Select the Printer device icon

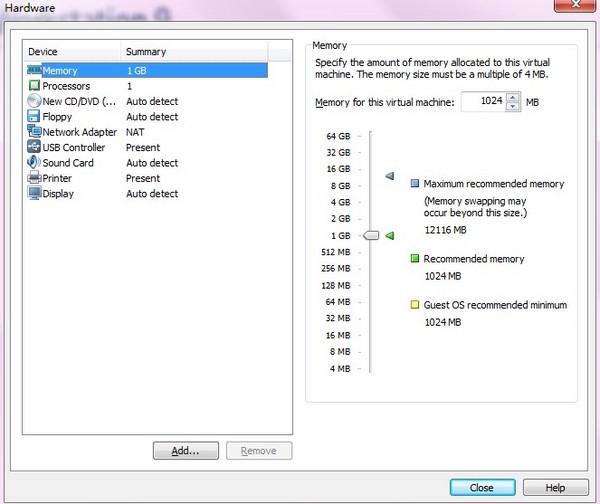(34, 178)
